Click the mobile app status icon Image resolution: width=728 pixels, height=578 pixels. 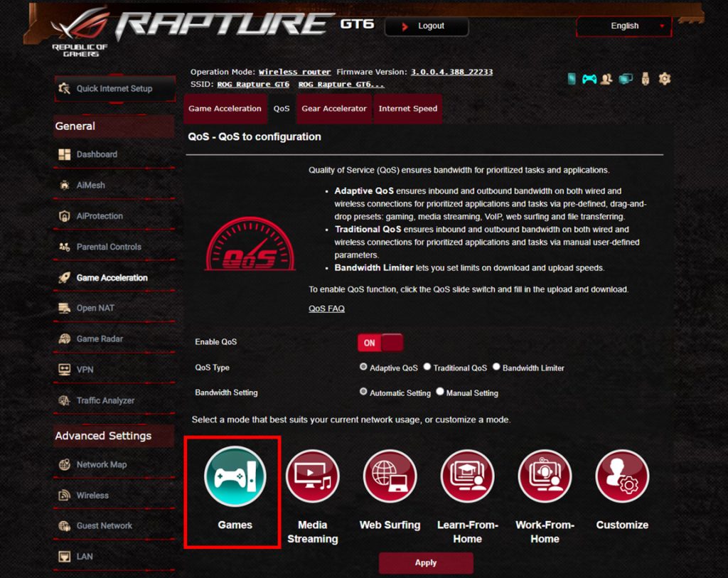pyautogui.click(x=572, y=79)
